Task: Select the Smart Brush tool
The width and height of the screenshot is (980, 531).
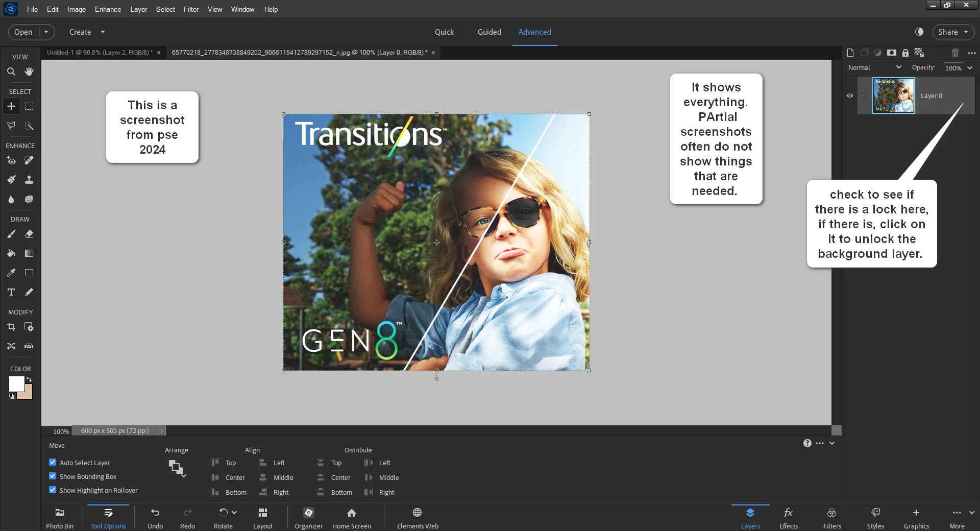Action: [11, 180]
